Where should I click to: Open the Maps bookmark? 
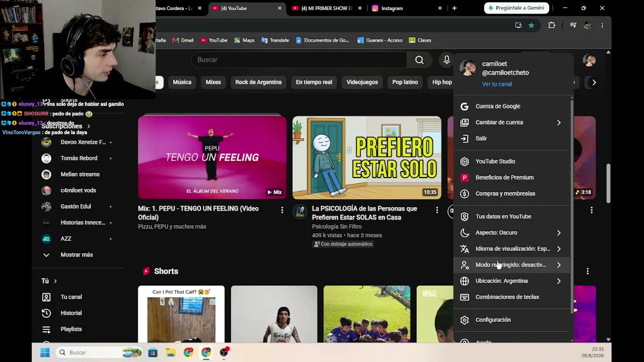coord(244,40)
